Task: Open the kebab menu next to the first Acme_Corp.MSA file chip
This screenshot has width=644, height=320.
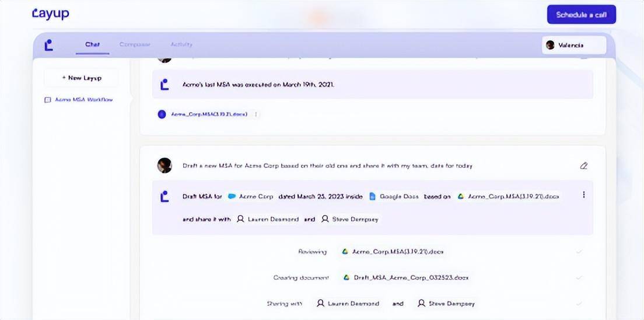Action: point(256,114)
